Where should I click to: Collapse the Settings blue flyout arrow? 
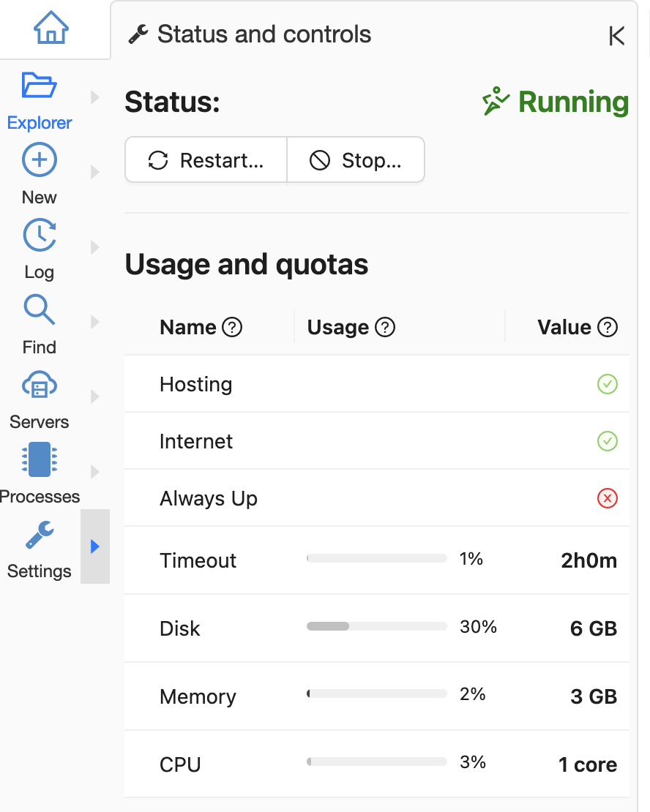tap(94, 546)
